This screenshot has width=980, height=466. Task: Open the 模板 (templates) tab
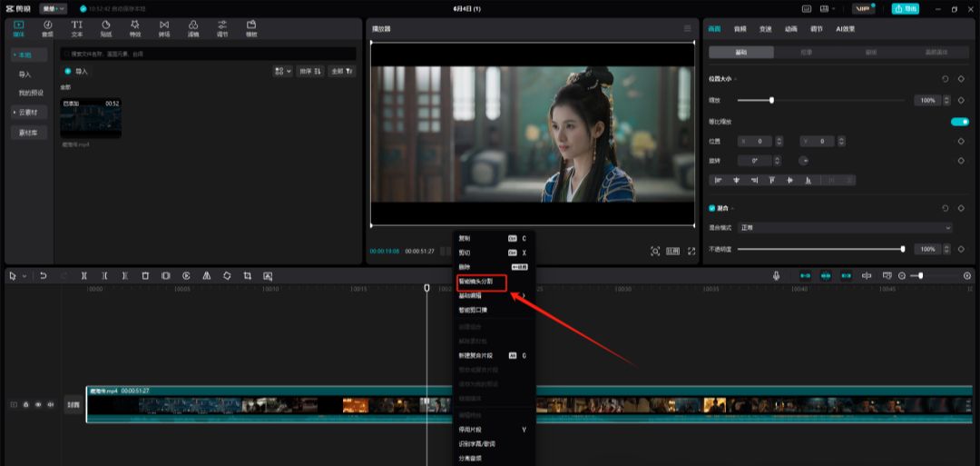pyautogui.click(x=251, y=28)
